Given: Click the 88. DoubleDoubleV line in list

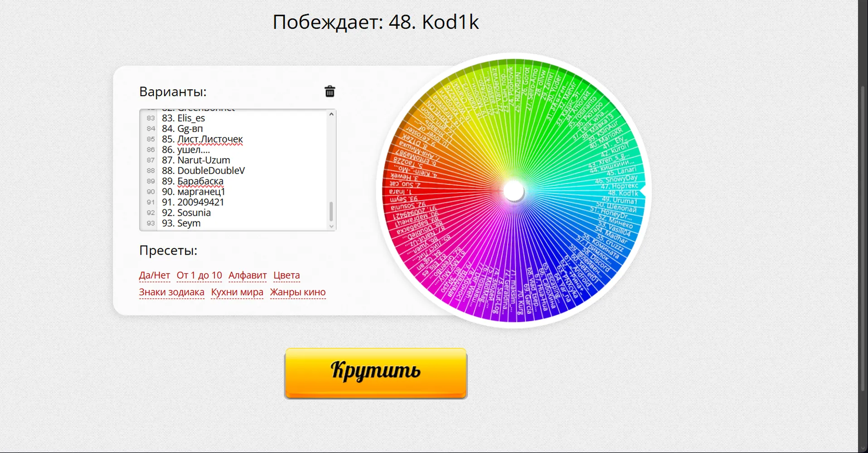Looking at the screenshot, I should coord(204,171).
